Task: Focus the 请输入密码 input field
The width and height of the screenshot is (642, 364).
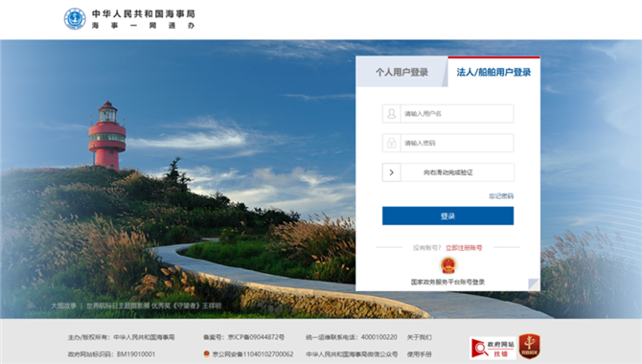Action: 457,143
